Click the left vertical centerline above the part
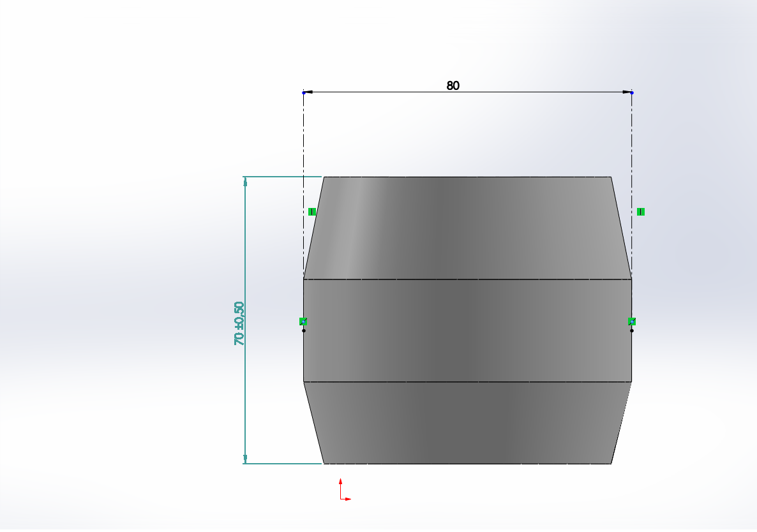 point(303,140)
